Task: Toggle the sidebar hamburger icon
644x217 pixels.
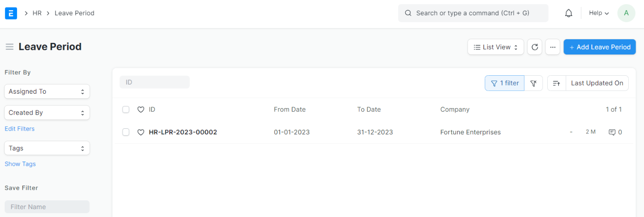Action: (x=9, y=47)
